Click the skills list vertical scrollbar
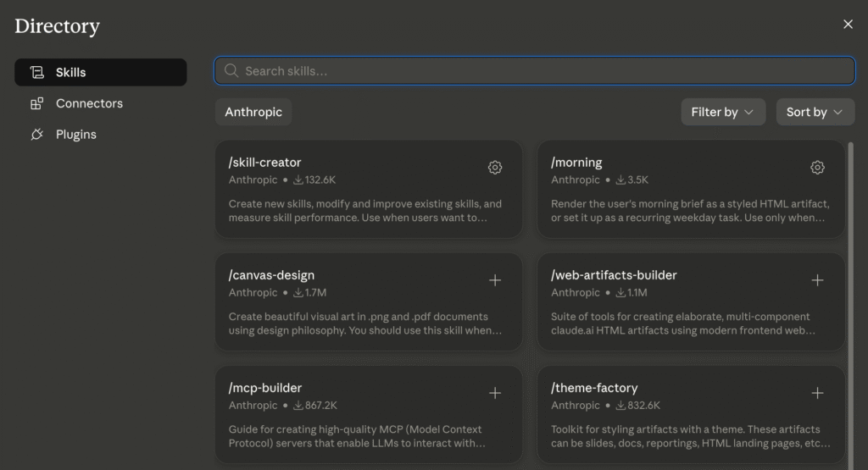 850,304
